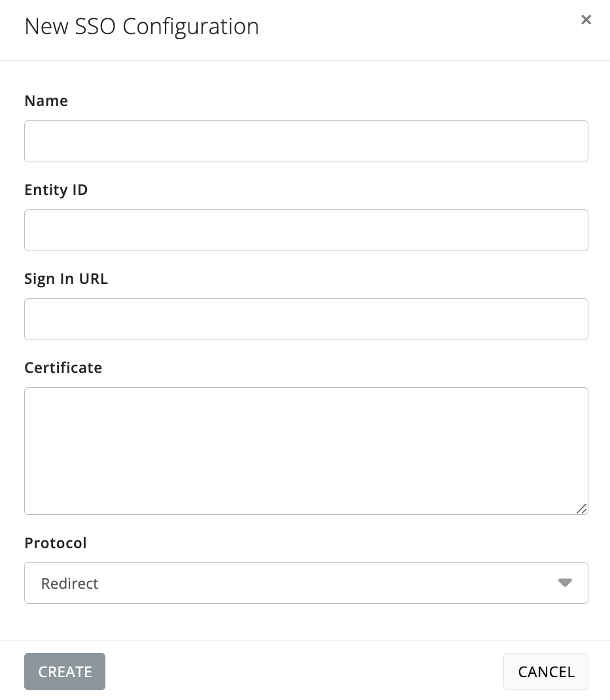Image resolution: width=610 pixels, height=700 pixels.
Task: Click into the Sign In URL field
Action: click(x=306, y=319)
